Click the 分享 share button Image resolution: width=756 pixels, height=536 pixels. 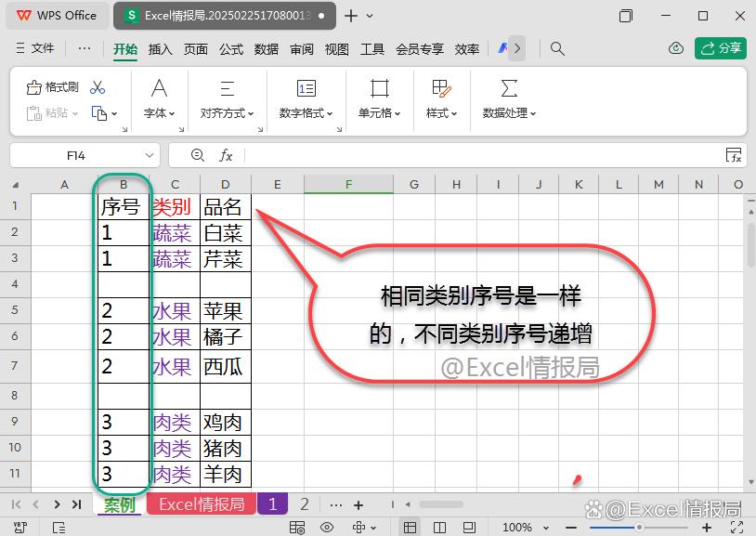click(721, 48)
